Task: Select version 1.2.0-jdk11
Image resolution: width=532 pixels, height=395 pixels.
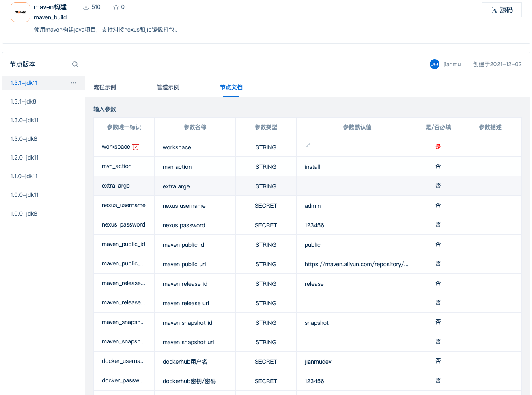Action: coord(25,158)
